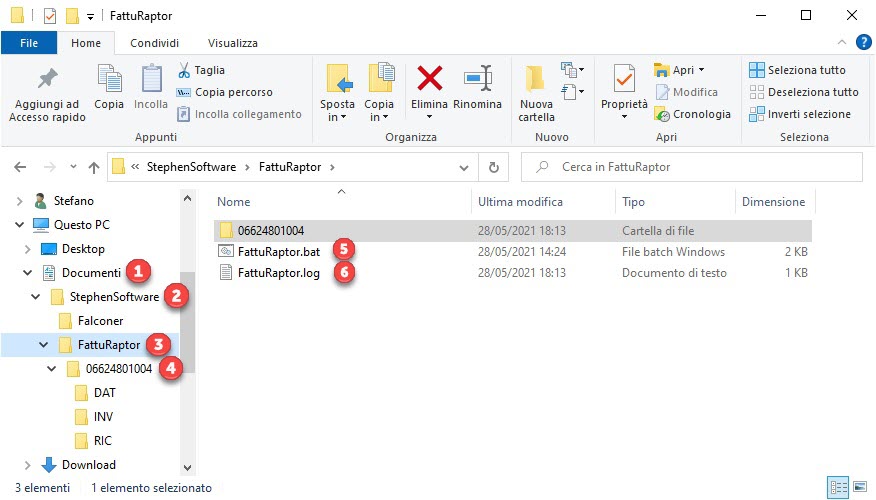Expand the Desktop tree node

tap(27, 249)
